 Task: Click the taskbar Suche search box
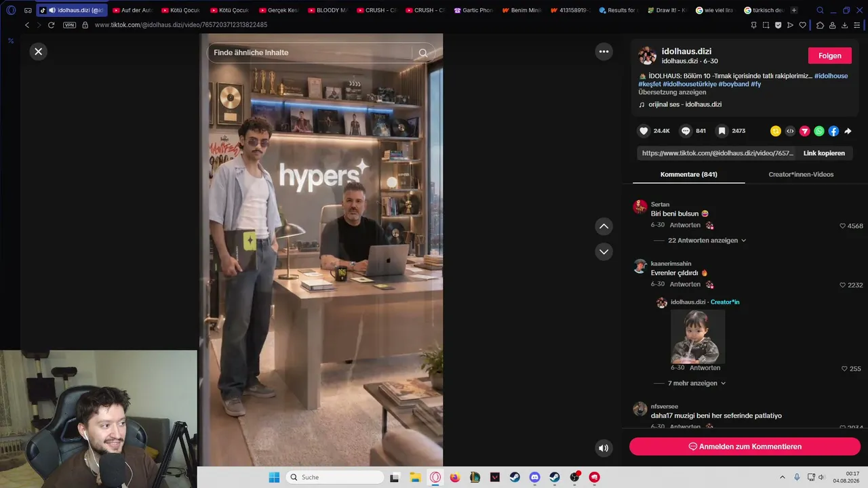(334, 477)
